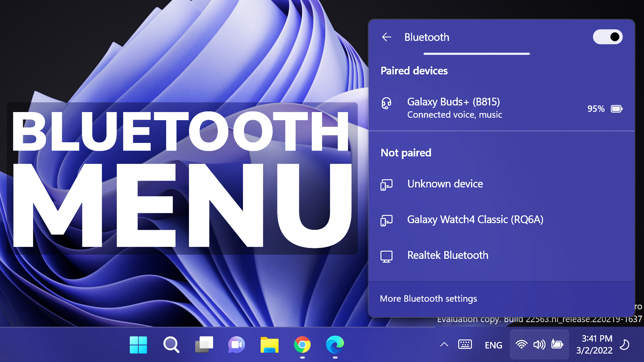Screen dimensions: 644x362
Task: Select the Unknown device phone icon
Action: [x=387, y=184]
